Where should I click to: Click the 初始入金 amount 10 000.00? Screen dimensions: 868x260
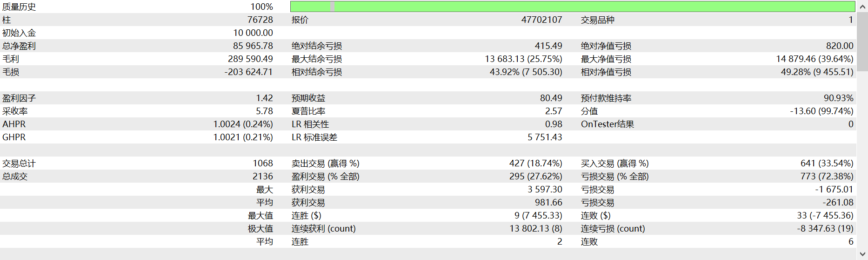coord(253,33)
